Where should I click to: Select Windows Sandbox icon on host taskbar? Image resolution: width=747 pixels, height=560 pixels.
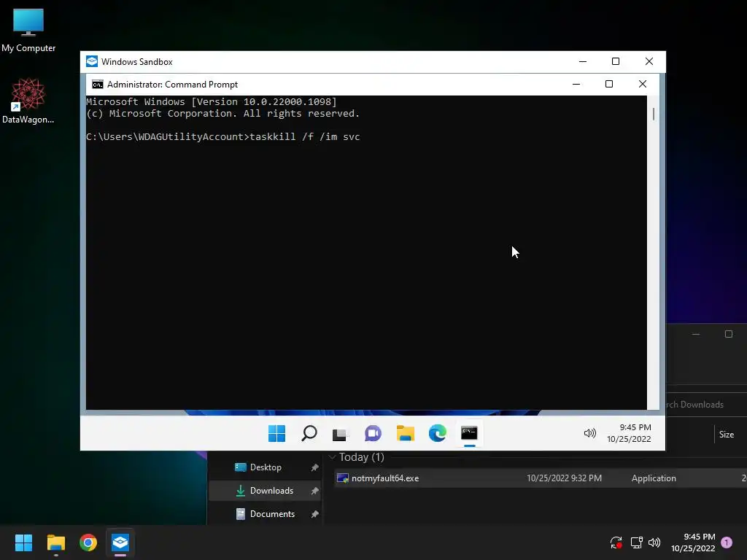[120, 542]
